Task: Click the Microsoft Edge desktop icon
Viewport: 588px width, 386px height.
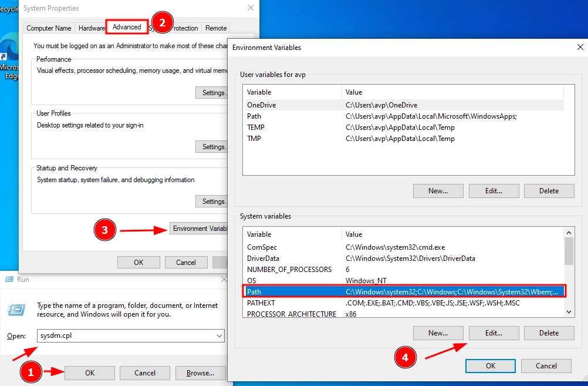Action: (11, 56)
